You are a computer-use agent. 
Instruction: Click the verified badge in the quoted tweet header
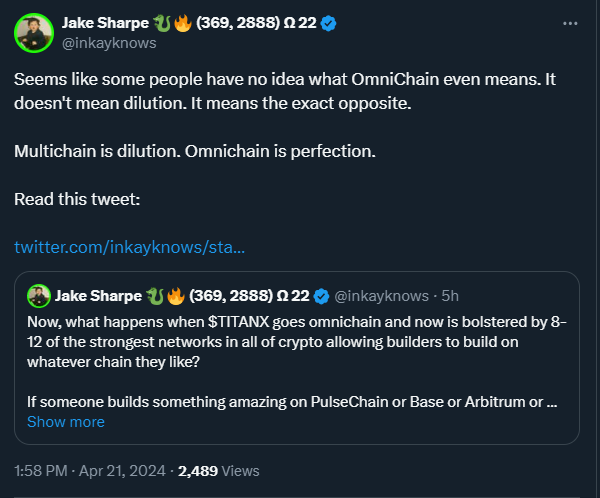point(322,295)
